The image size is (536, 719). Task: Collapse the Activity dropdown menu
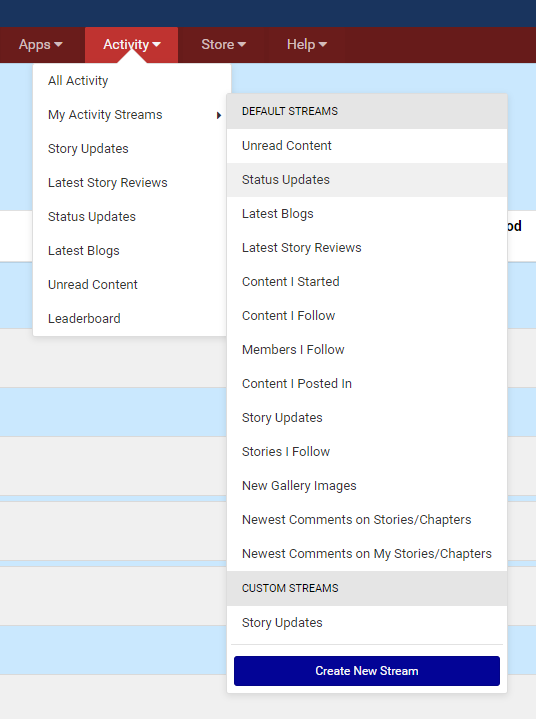[132, 44]
